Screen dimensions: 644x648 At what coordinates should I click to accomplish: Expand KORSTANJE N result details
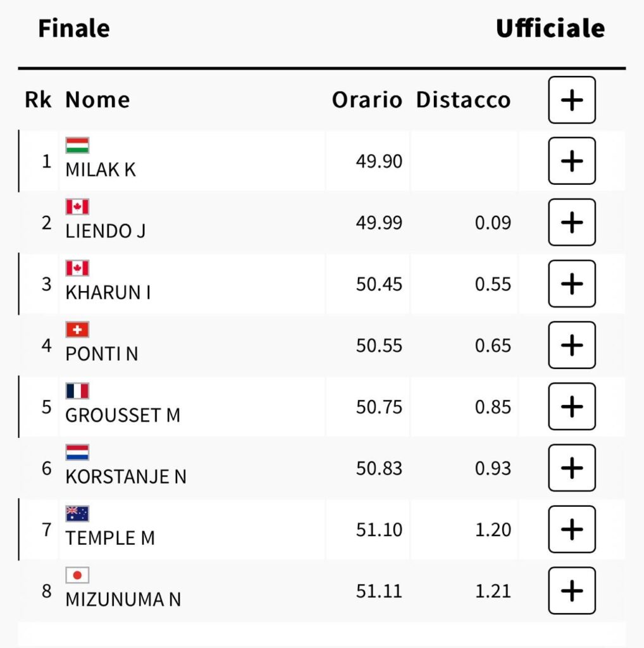[572, 468]
